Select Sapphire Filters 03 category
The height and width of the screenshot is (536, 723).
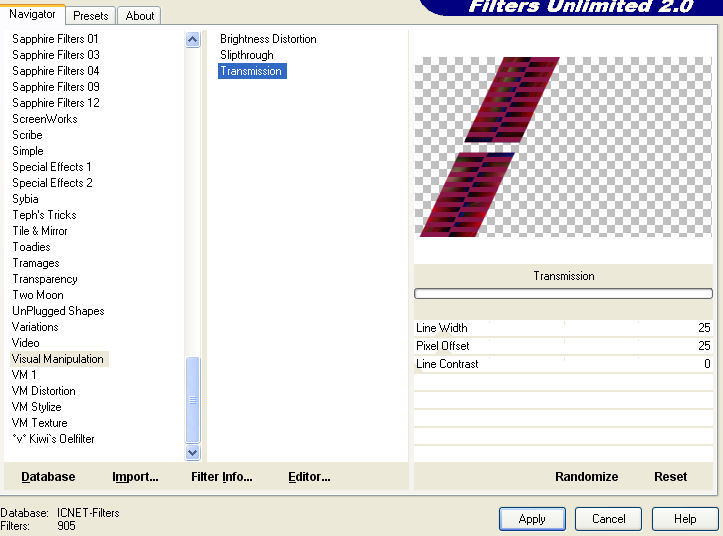[56, 55]
